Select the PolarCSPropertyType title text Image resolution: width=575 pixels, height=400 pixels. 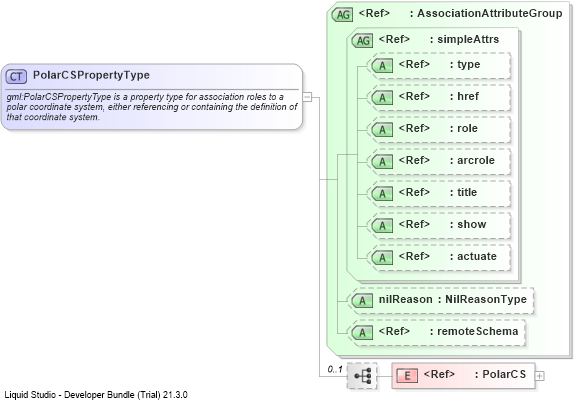pos(91,75)
